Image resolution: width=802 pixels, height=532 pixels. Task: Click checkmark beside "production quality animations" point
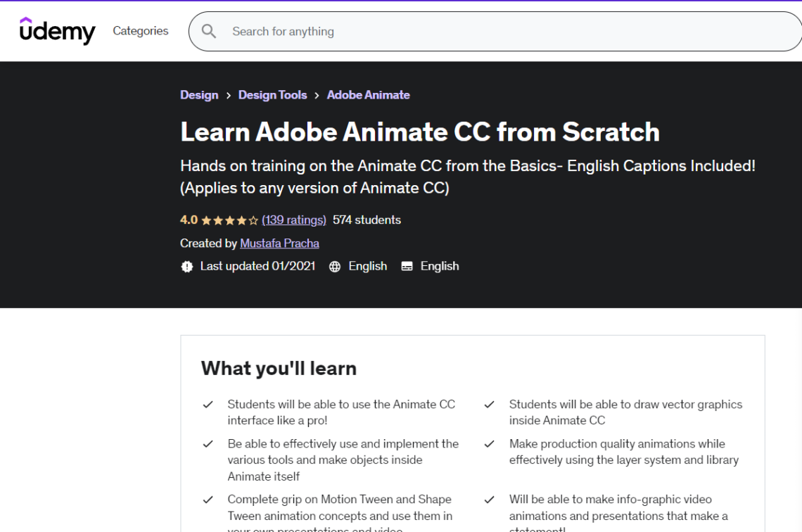[x=489, y=444]
